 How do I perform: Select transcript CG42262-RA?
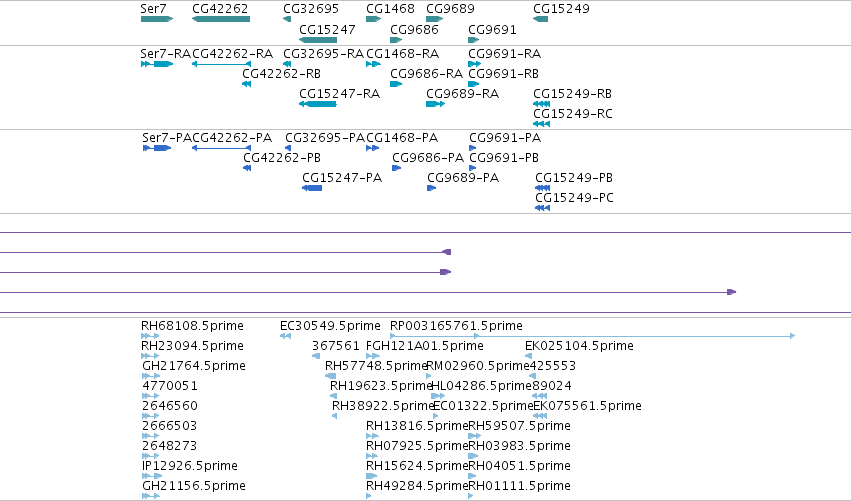(221, 64)
